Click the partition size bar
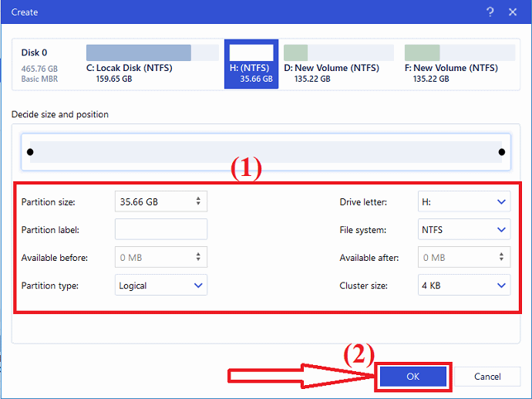 [x=266, y=152]
